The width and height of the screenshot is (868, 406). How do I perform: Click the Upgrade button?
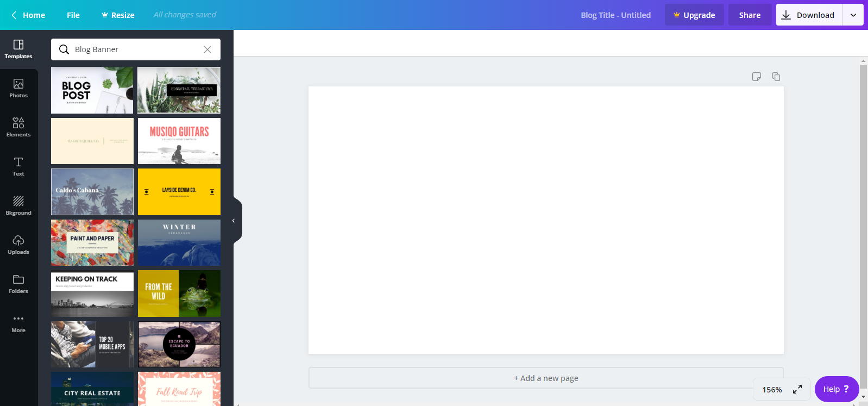coord(694,15)
